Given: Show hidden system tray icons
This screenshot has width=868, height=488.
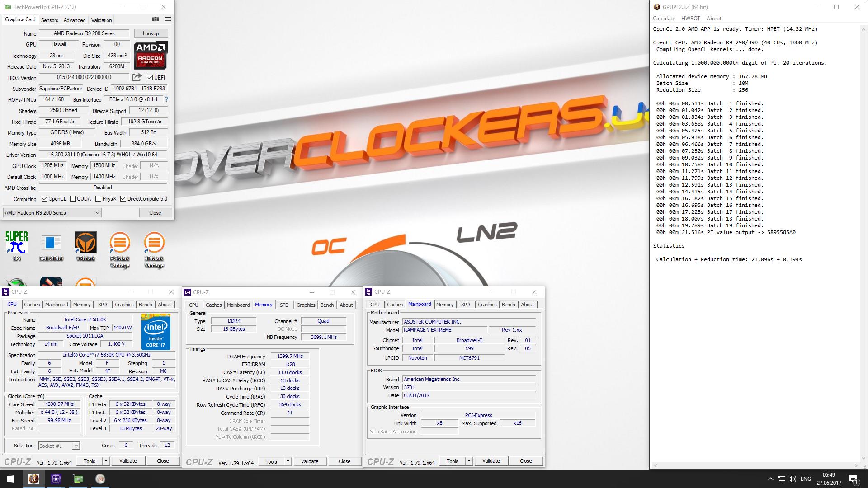Looking at the screenshot, I should (x=770, y=479).
